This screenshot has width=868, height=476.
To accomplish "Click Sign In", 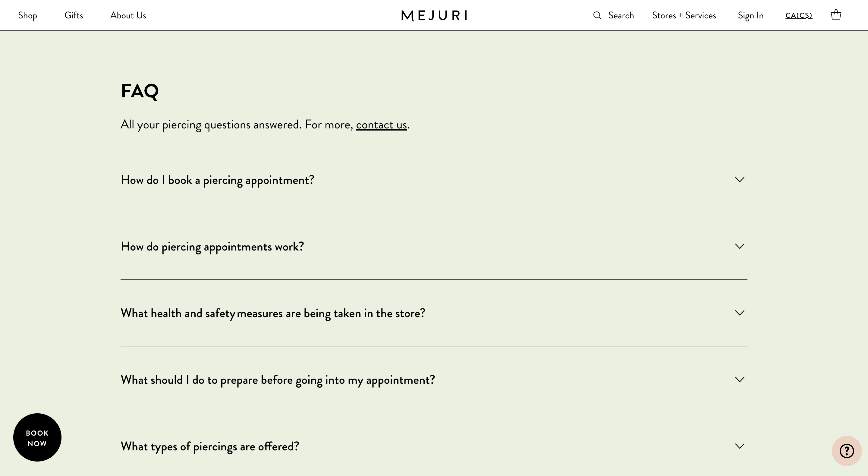I will [x=750, y=15].
